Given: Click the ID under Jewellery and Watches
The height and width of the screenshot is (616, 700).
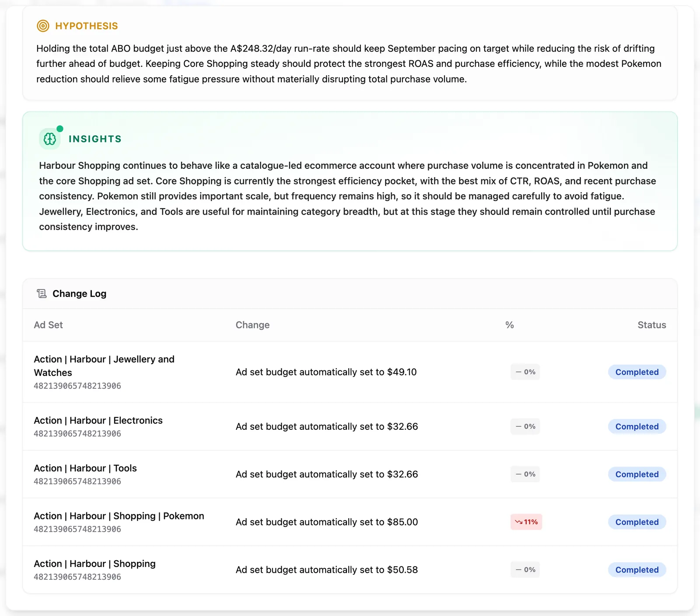Looking at the screenshot, I should pos(77,386).
